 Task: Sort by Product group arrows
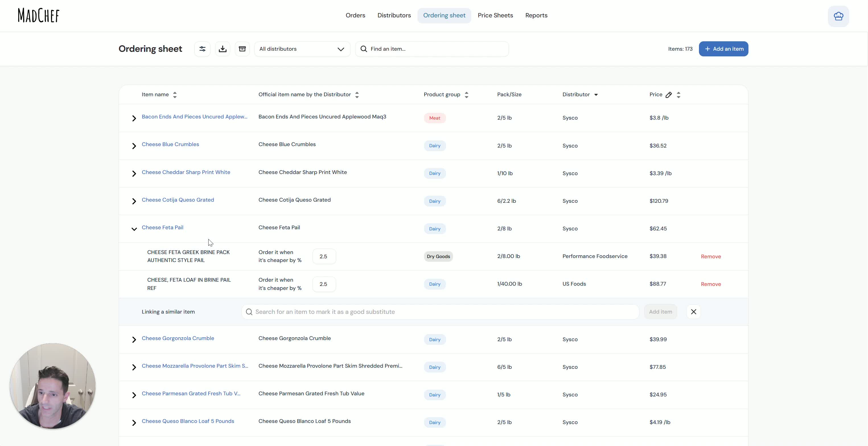coord(466,95)
